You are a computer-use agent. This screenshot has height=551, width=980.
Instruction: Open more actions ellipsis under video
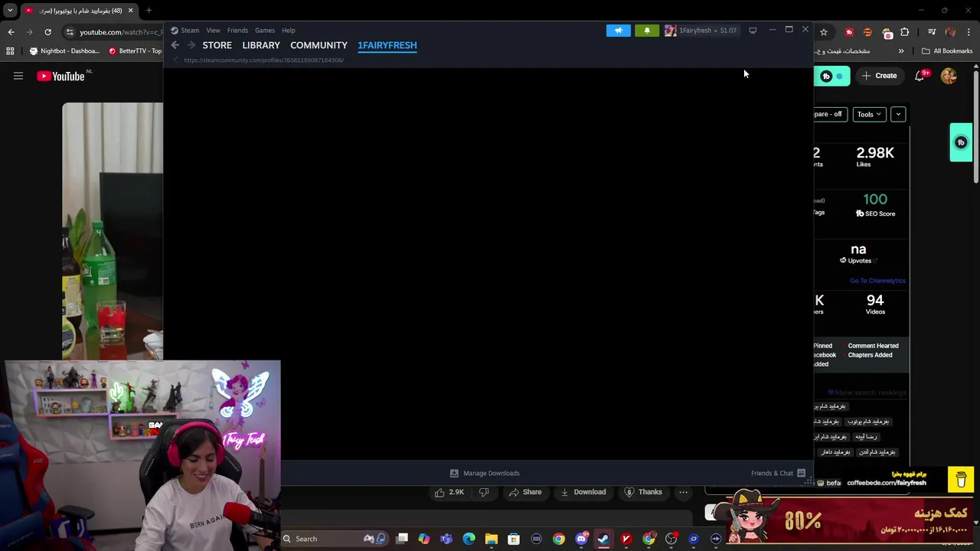(x=683, y=492)
